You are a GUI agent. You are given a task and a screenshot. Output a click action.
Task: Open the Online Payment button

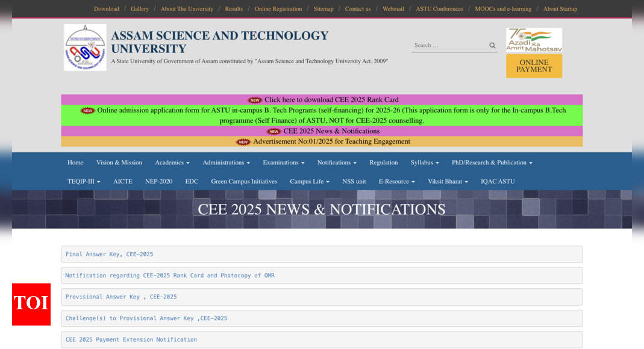click(x=534, y=66)
